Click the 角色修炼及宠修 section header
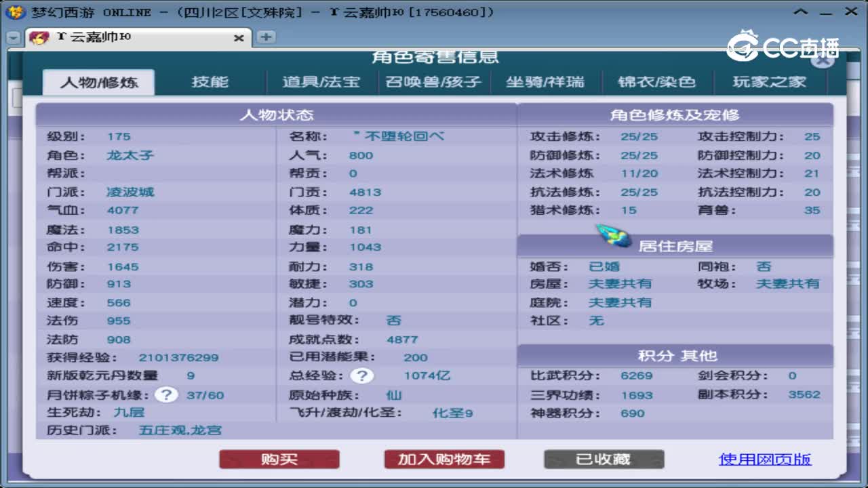 point(675,115)
